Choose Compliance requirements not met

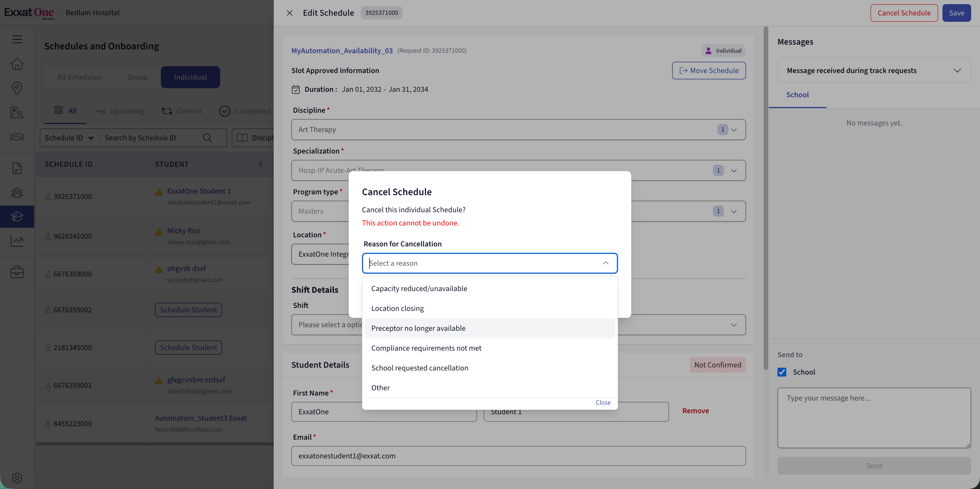pyautogui.click(x=490, y=348)
